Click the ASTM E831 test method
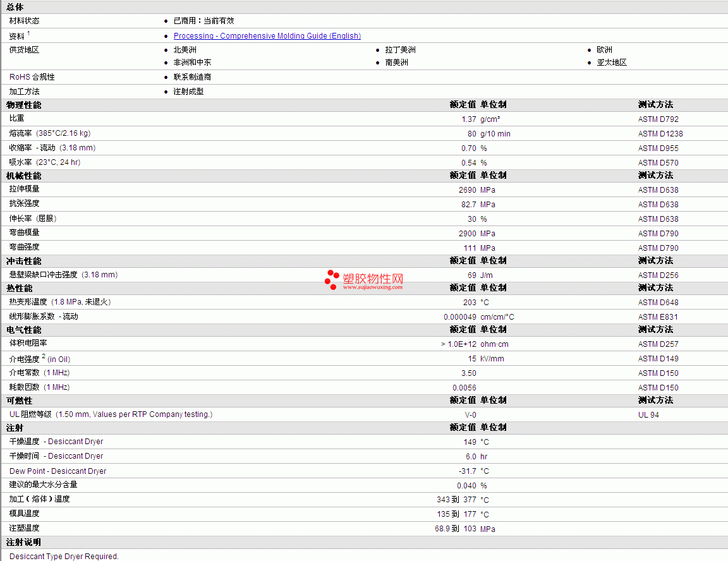The width and height of the screenshot is (728, 561). click(657, 317)
